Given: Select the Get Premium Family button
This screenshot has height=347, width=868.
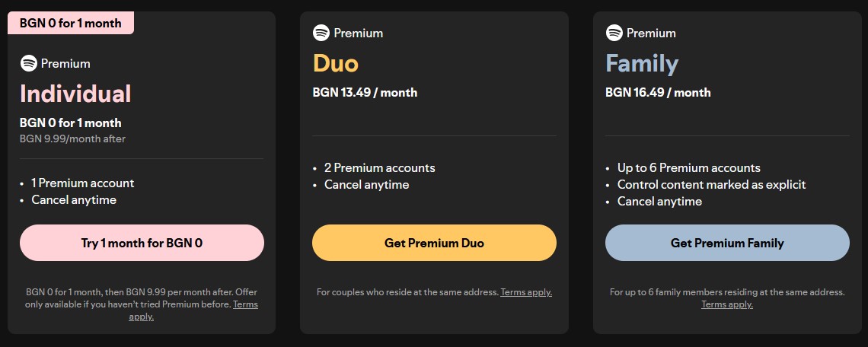Looking at the screenshot, I should pos(727,243).
